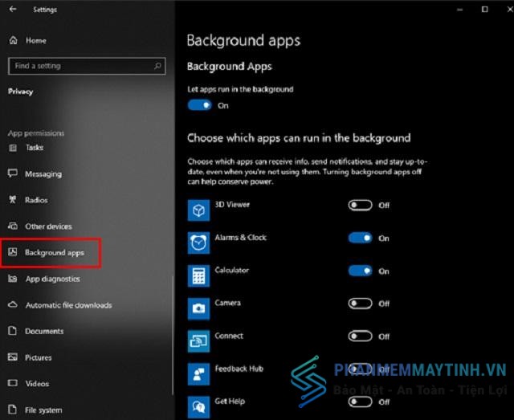The height and width of the screenshot is (420, 514).
Task: Click the App permissions heading
Action: pos(36,133)
